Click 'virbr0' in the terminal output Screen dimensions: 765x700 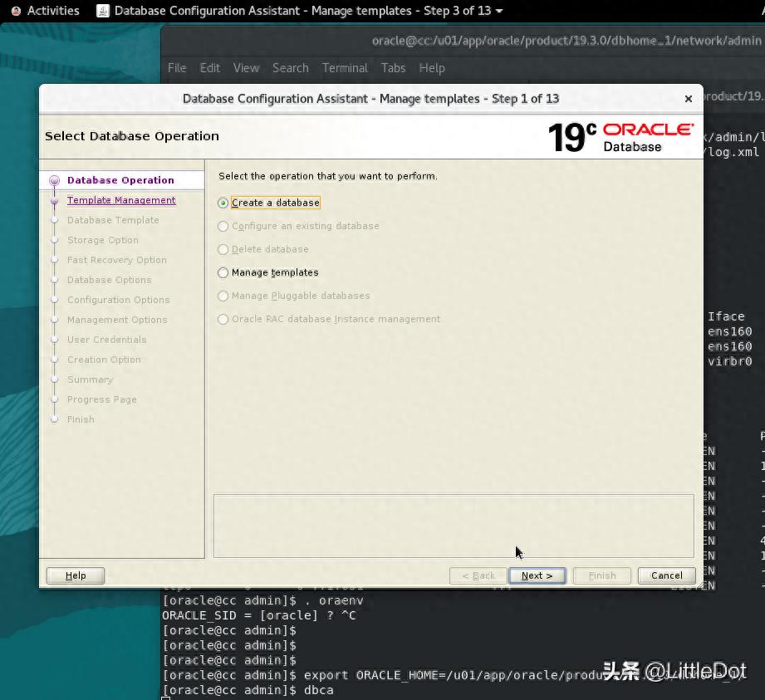coord(730,361)
